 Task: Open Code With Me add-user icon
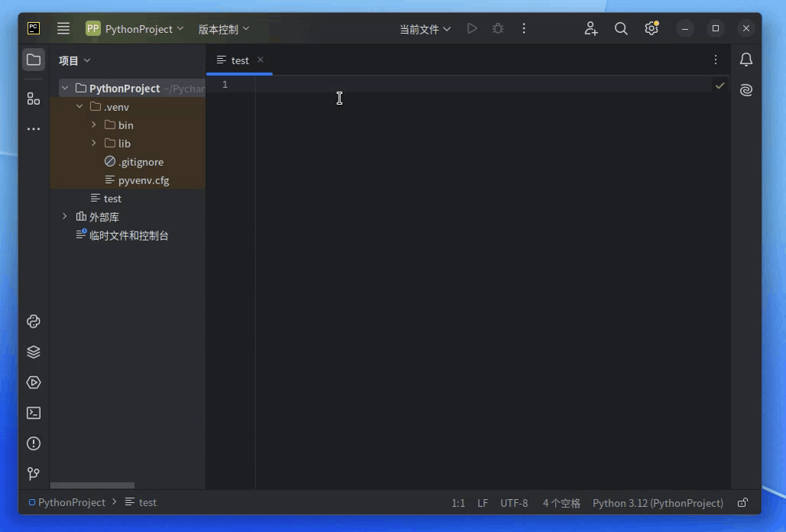(x=591, y=28)
